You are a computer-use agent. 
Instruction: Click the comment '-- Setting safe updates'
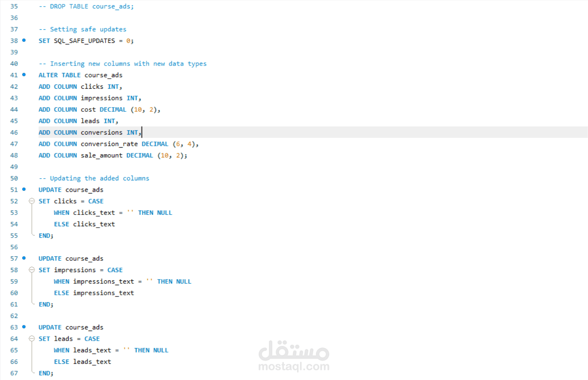[83, 29]
